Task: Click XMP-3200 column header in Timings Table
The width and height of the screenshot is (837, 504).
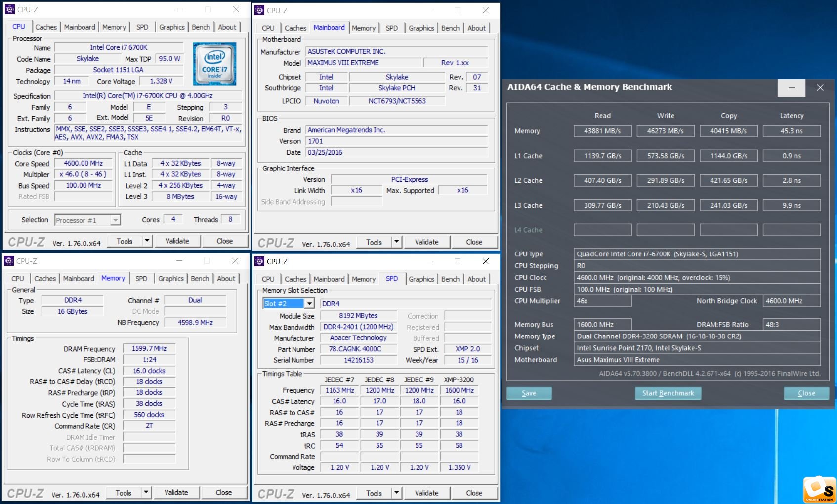Action: 459,380
